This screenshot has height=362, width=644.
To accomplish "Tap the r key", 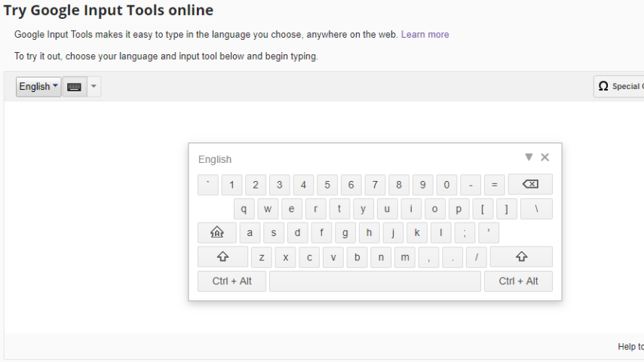I will (315, 209).
